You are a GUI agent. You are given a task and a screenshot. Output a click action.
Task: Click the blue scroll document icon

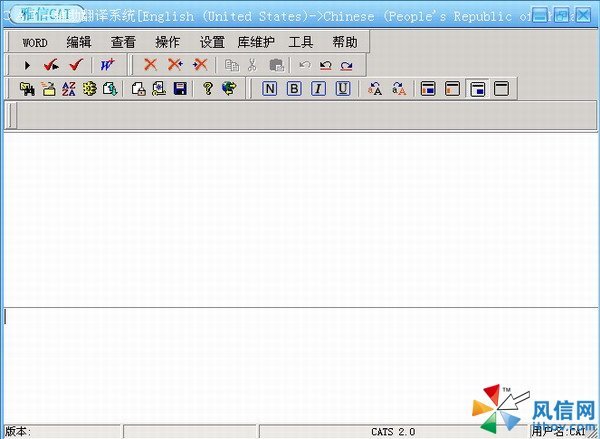pos(159,89)
